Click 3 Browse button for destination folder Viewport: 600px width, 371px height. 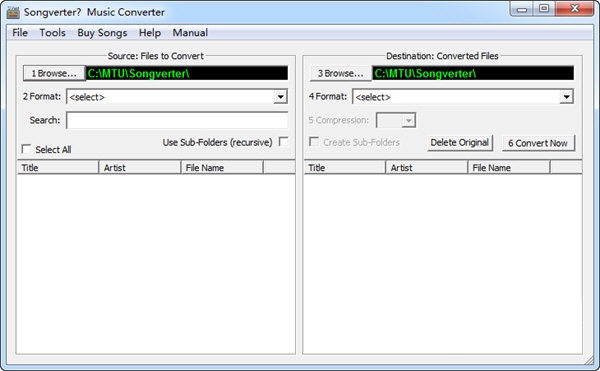tap(341, 73)
